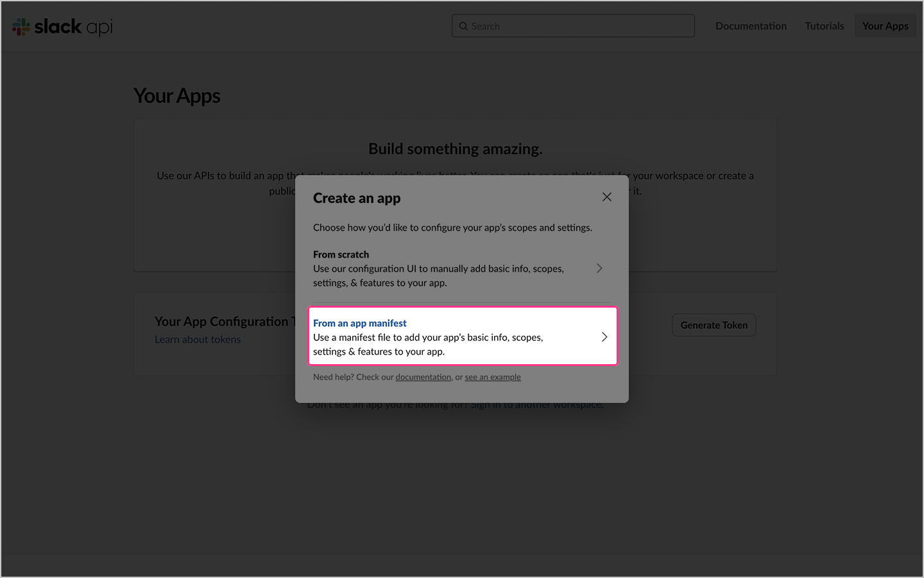The height and width of the screenshot is (578, 924).
Task: Open the see an example link
Action: click(x=493, y=377)
